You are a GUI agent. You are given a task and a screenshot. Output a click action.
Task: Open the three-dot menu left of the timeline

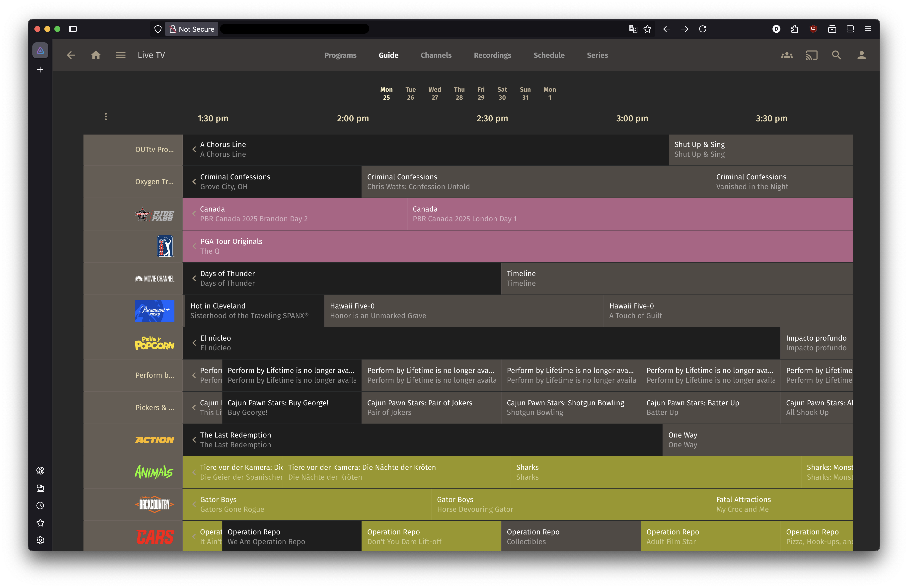pyautogui.click(x=106, y=117)
